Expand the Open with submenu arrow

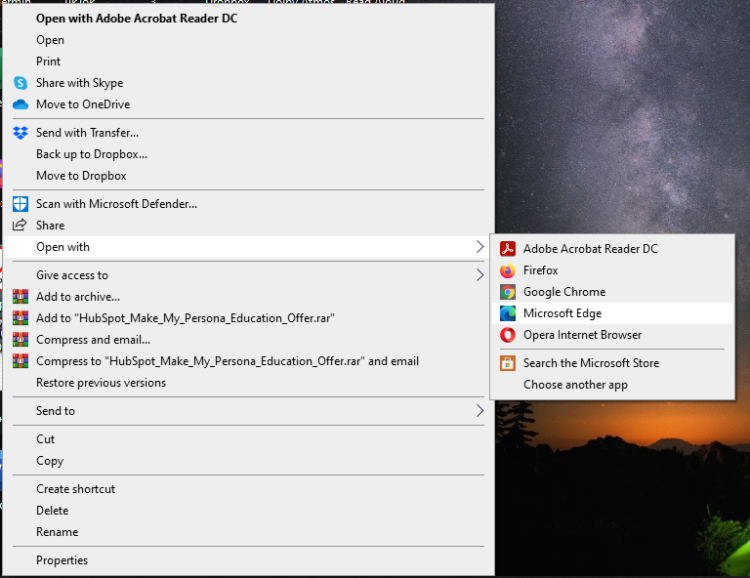pos(479,247)
